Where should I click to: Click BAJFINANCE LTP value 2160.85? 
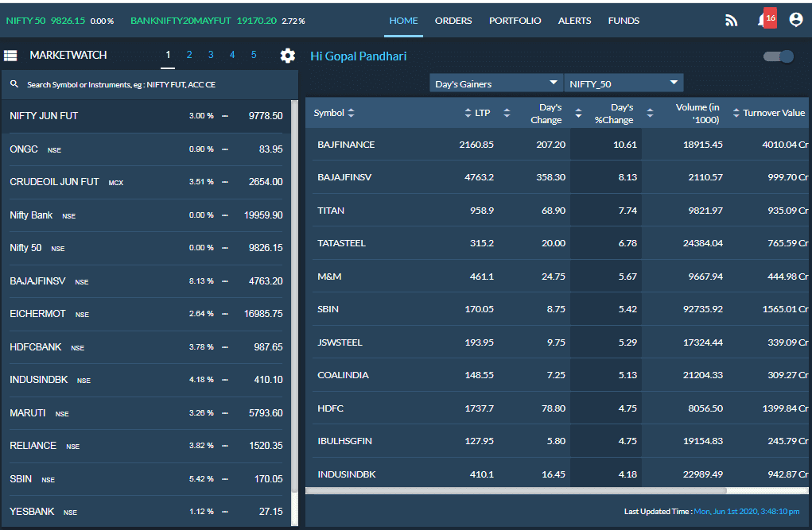(476, 145)
